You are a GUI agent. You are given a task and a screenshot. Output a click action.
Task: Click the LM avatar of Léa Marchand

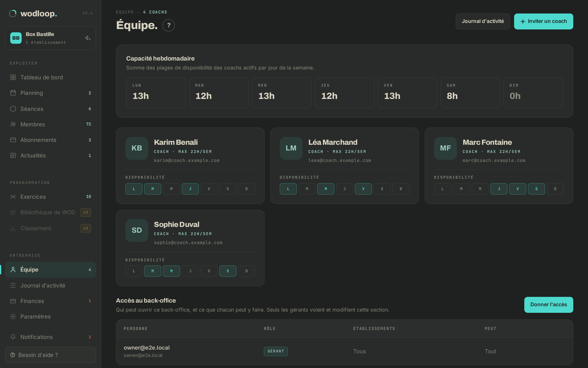point(291,148)
